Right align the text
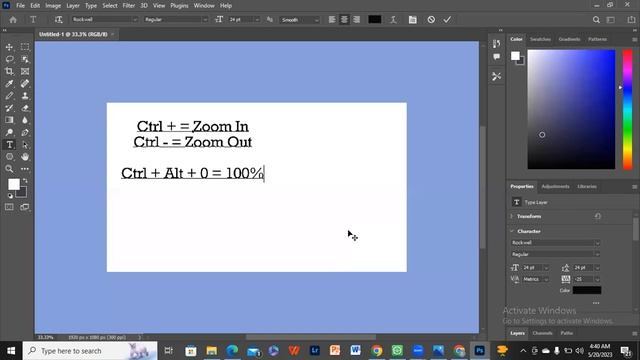Viewport: 640px width, 360px height. pos(356,20)
